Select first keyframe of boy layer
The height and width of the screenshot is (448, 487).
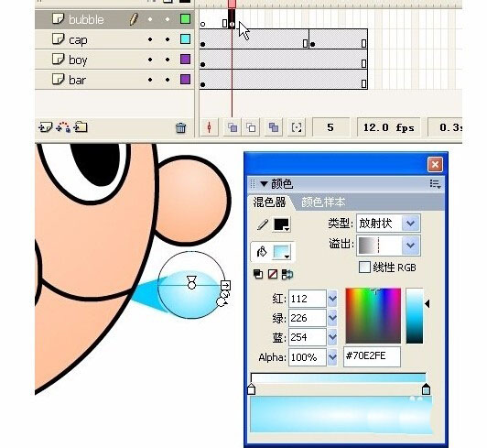(203, 65)
